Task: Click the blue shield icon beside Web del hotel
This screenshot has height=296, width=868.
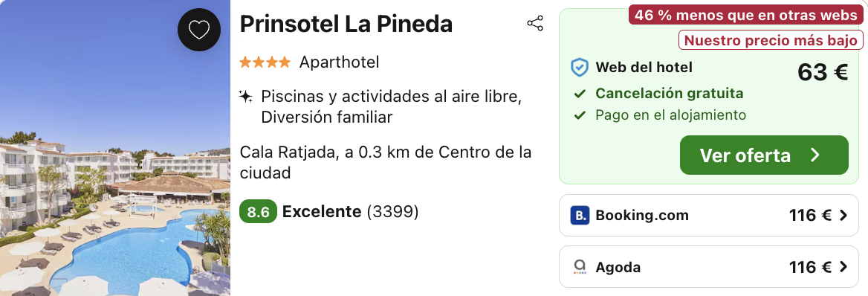Action: pos(579,68)
